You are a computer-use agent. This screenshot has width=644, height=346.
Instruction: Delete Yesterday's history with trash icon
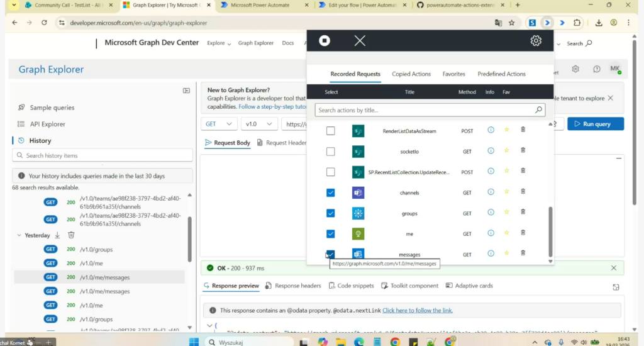tap(71, 235)
